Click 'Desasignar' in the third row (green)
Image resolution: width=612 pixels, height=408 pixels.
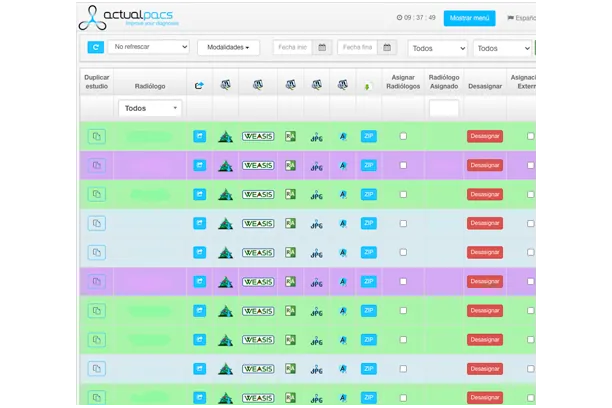485,194
